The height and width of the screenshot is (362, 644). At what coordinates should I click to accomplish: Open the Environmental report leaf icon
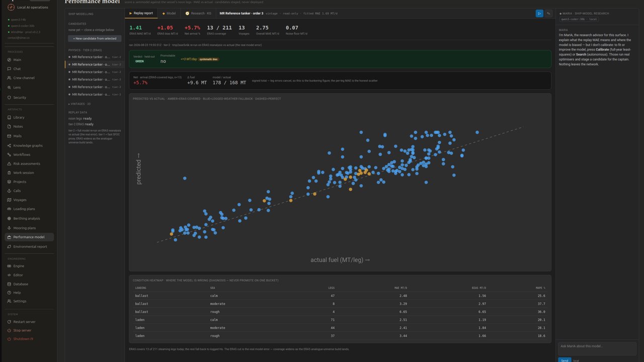(x=9, y=246)
